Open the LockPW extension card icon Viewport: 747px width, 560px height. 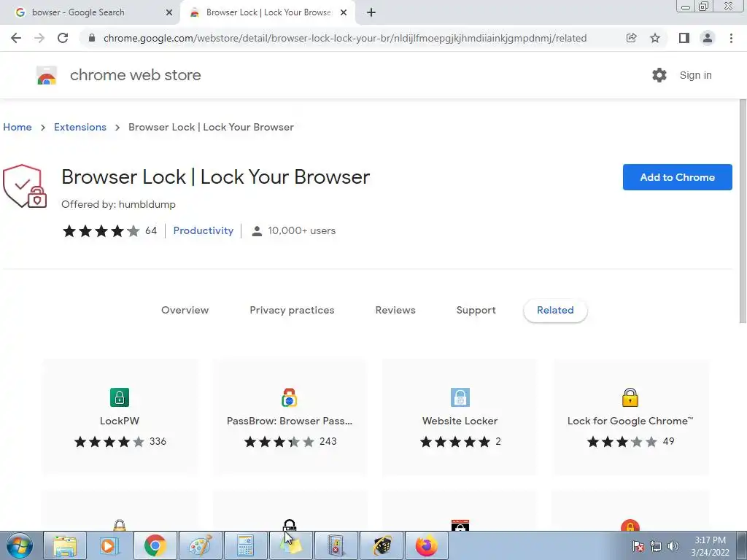point(120,397)
